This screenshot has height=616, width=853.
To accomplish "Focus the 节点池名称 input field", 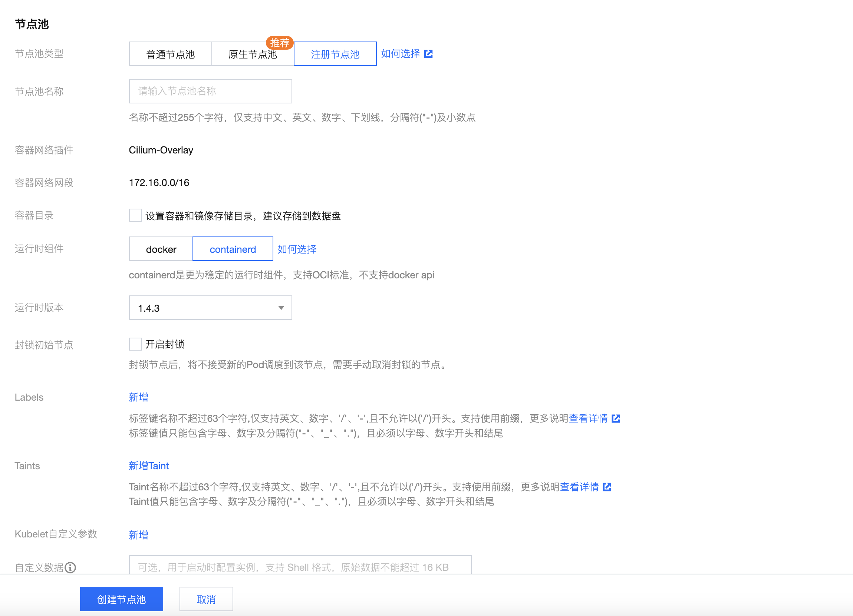I will [210, 91].
